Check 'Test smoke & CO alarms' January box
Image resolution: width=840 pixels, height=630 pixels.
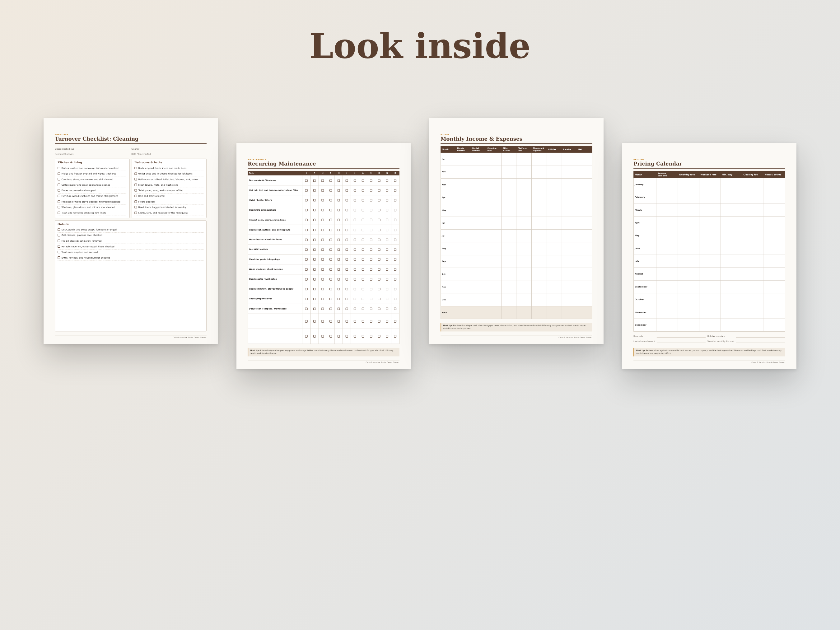(x=306, y=181)
